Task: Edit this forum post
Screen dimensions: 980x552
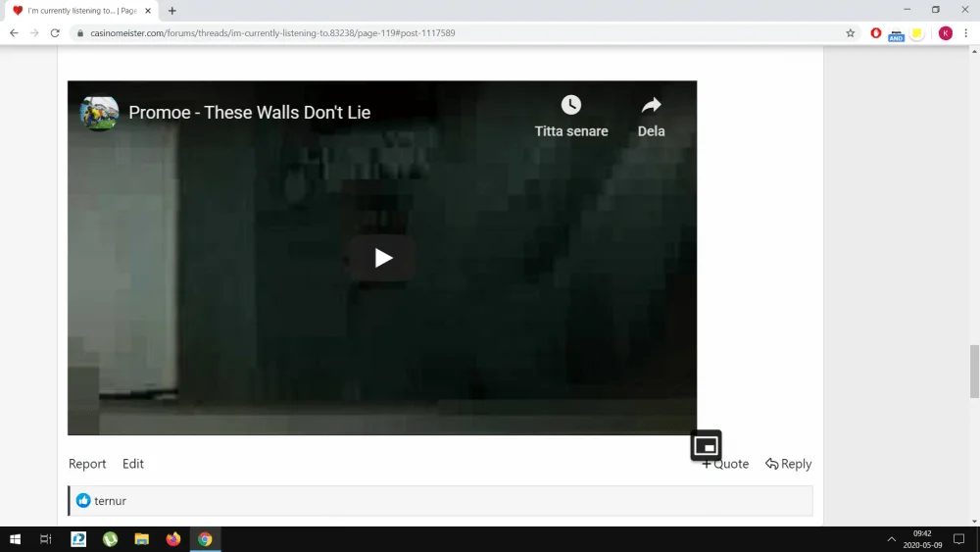Action: 132,464
